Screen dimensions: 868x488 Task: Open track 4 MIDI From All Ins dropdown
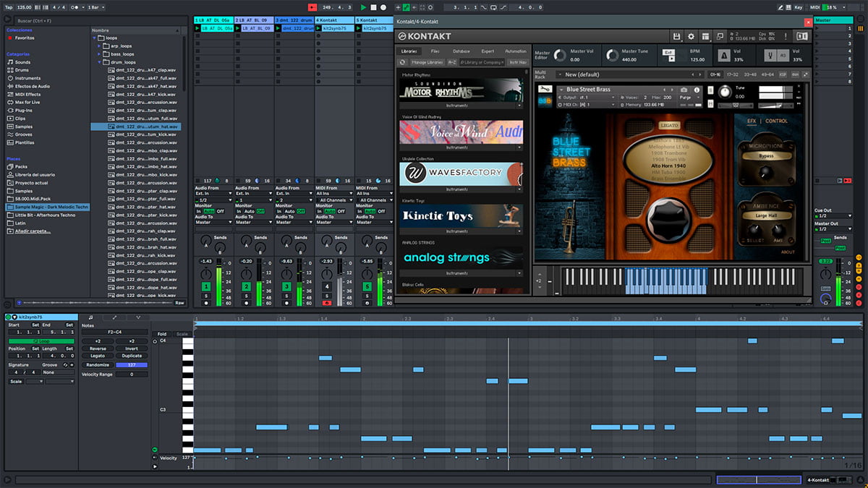[335, 194]
